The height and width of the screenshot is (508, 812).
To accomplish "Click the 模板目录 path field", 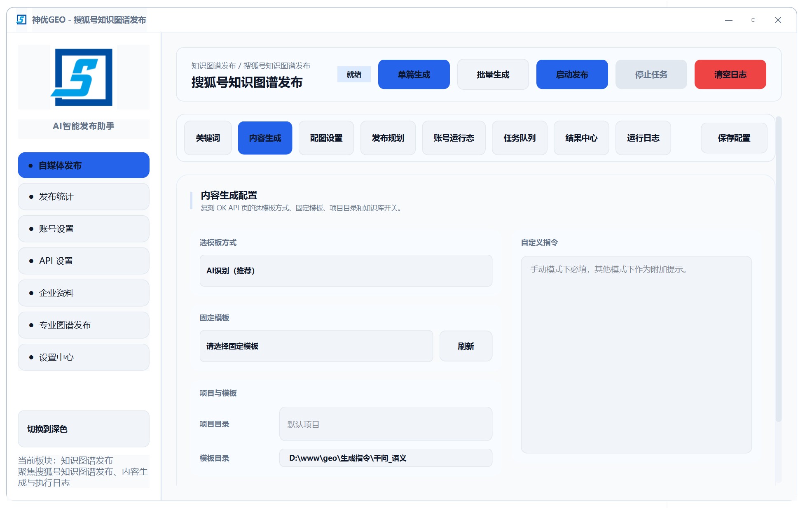I will [386, 458].
